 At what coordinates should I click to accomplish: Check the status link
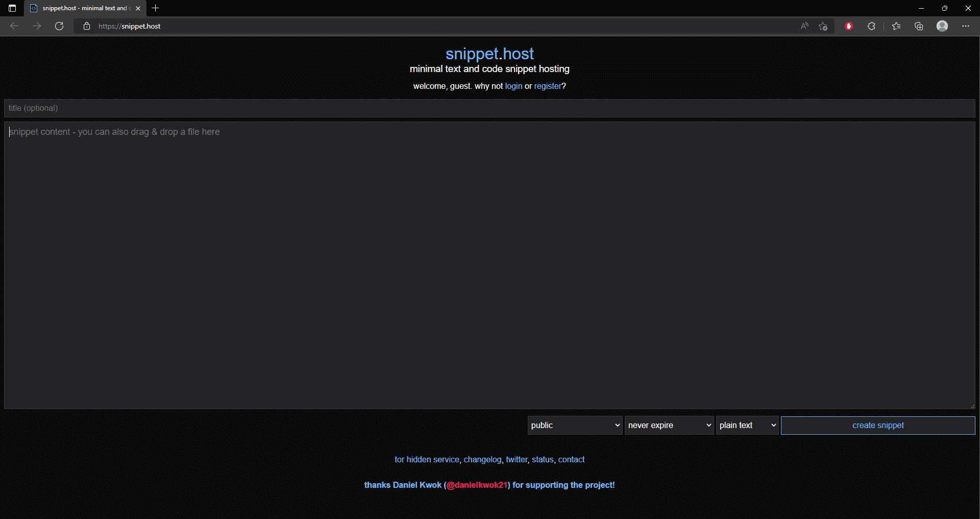click(543, 459)
